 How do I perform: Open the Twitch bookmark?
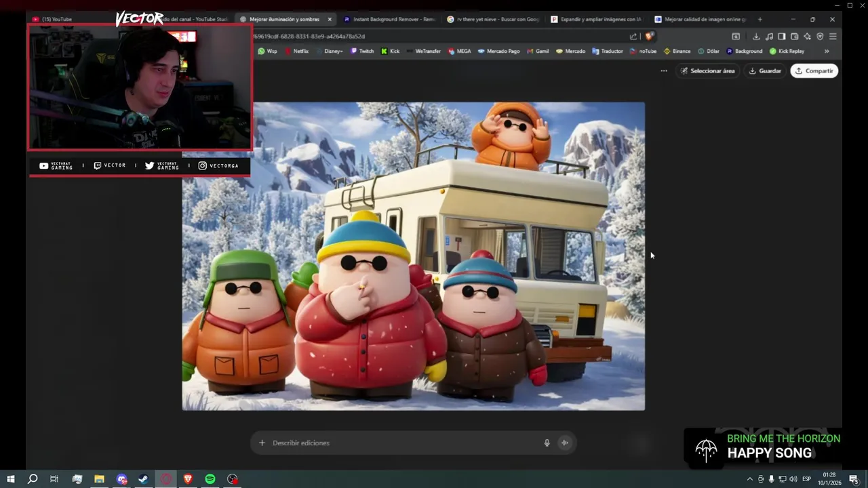pyautogui.click(x=362, y=52)
